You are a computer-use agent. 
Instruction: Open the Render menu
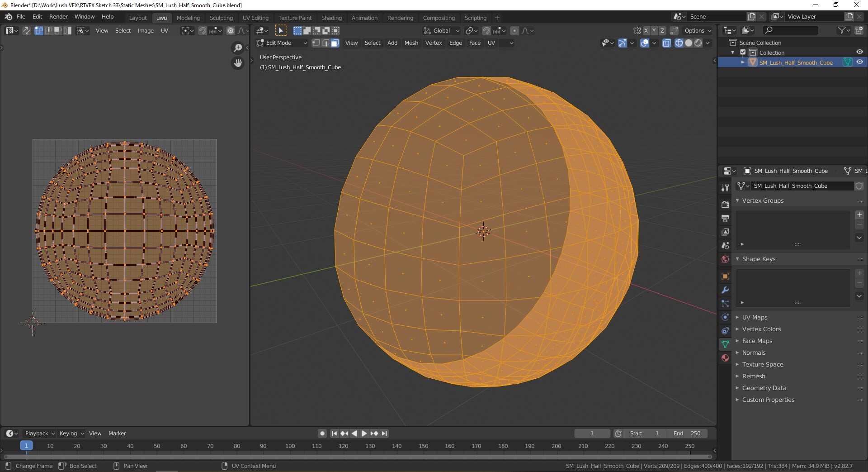[x=58, y=17]
